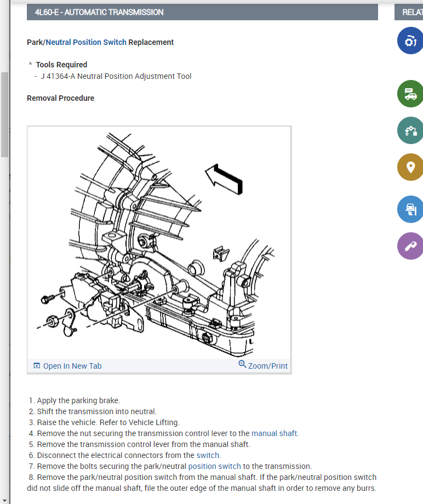Open the gold location pin icon

pyautogui.click(x=410, y=167)
